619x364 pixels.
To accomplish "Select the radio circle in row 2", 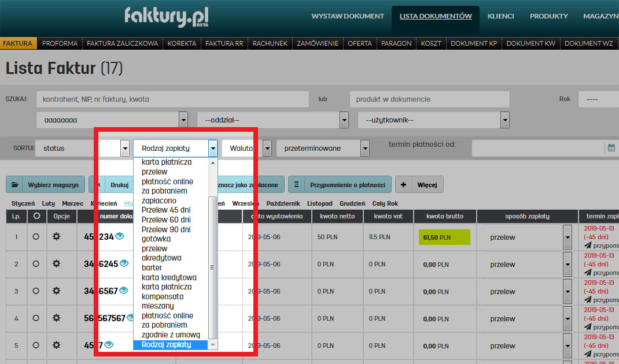I will [x=36, y=264].
